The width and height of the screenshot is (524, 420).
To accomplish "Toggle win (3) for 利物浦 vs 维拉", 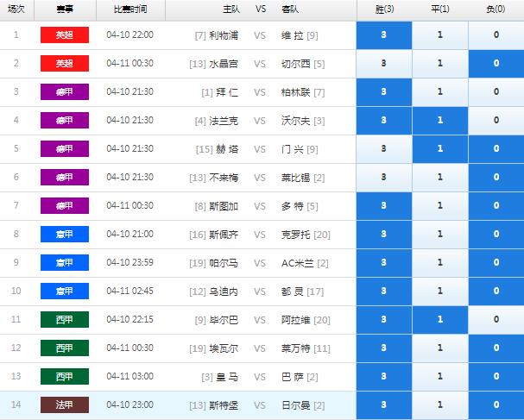I will click(384, 35).
